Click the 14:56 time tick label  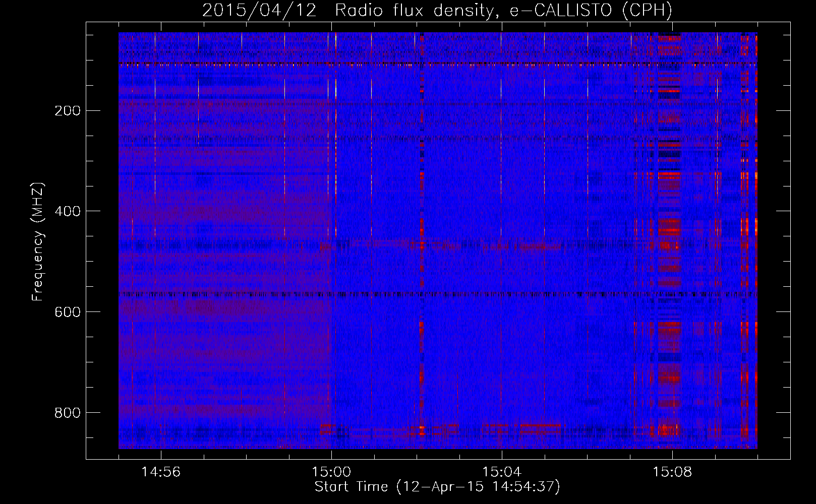pos(161,472)
